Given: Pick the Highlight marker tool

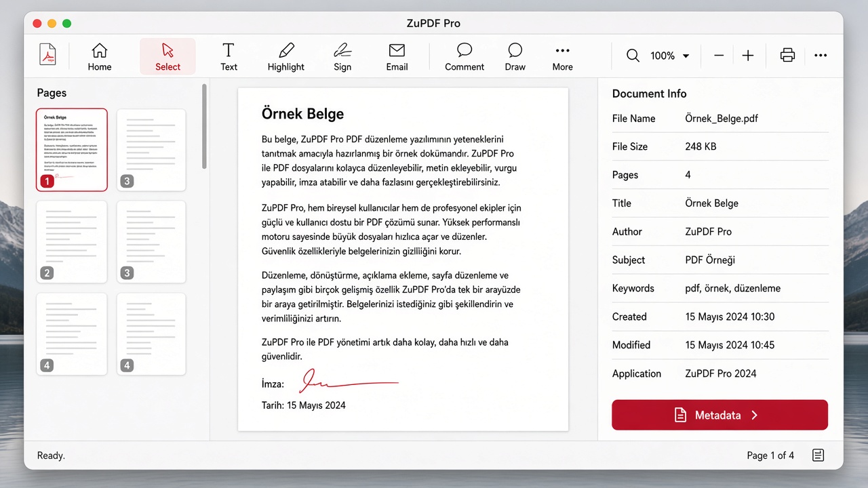Looking at the screenshot, I should tap(286, 56).
